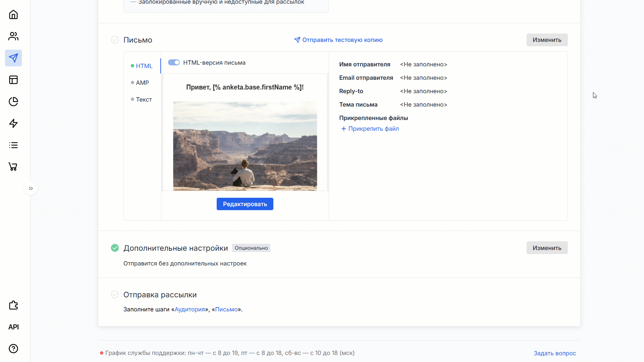Select the Текст version option
The image size is (644, 362).
click(144, 99)
